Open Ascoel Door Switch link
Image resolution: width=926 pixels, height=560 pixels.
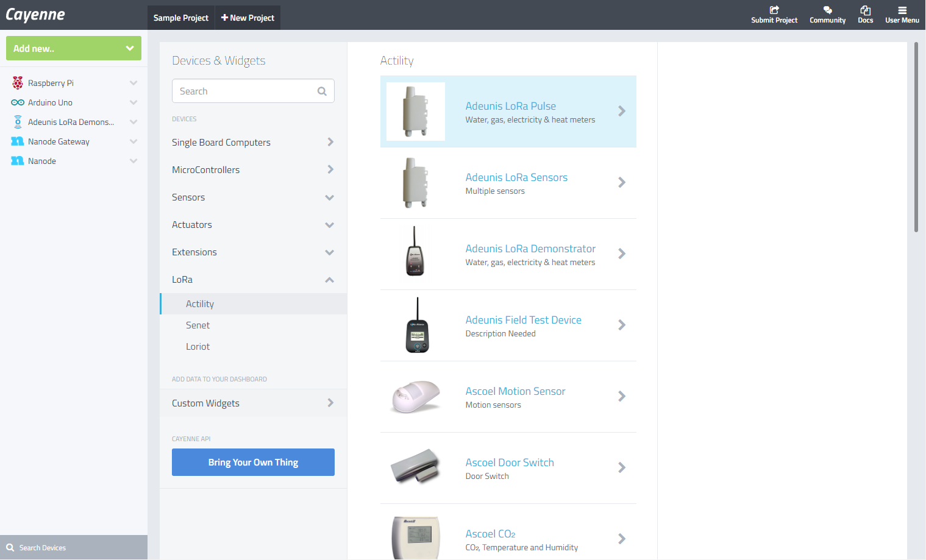click(x=510, y=463)
